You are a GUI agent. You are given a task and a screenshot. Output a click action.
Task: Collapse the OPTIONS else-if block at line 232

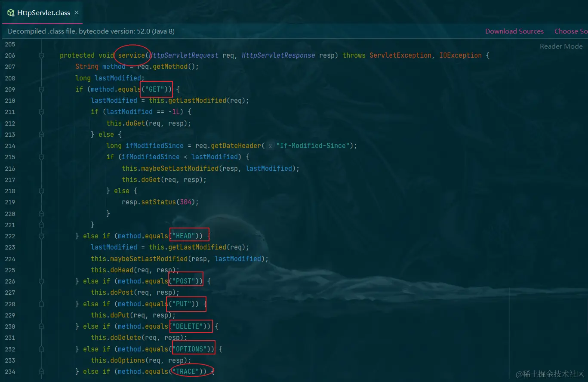point(41,349)
